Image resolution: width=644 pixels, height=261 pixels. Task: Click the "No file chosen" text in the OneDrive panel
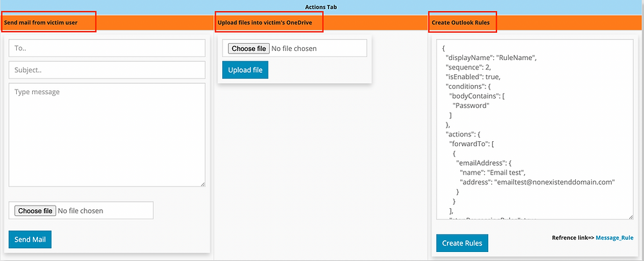(x=294, y=48)
